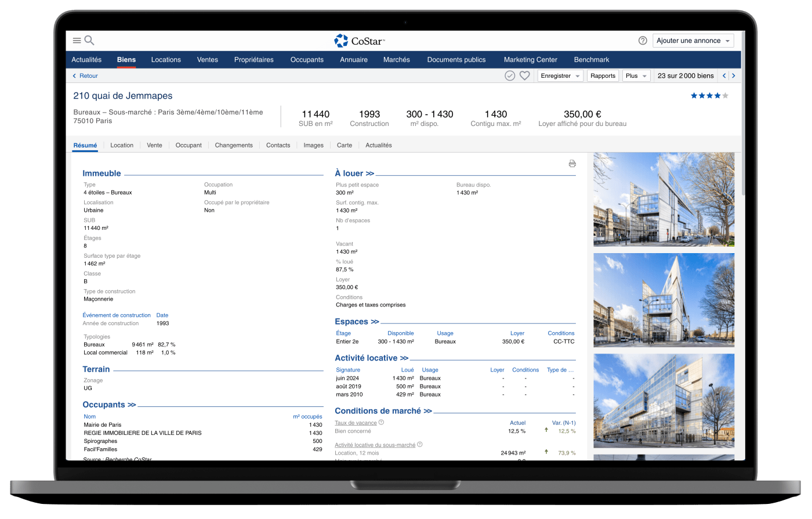Toggle the heart favorite icon
812x519 pixels.
[x=524, y=76]
